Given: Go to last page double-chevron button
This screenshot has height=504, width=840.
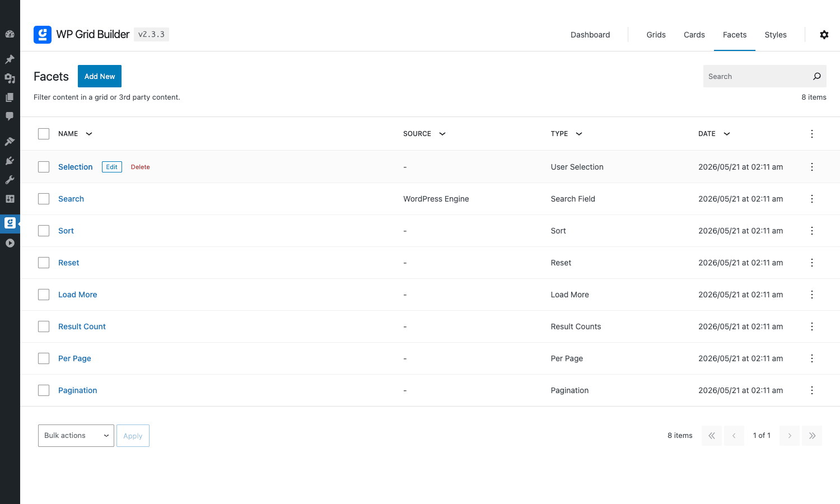Looking at the screenshot, I should coord(812,436).
